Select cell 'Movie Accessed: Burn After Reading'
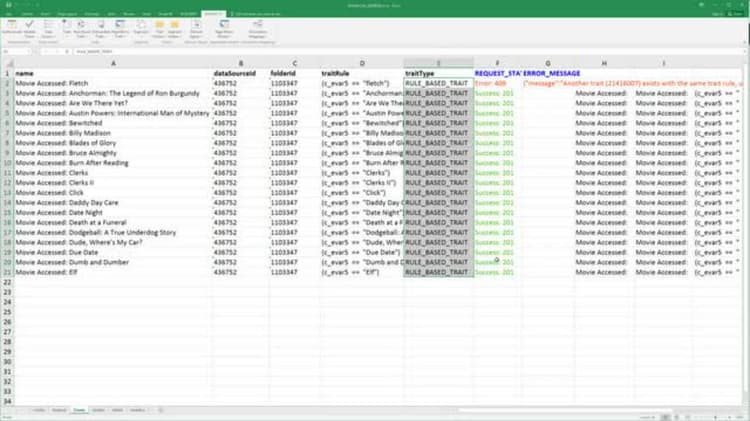Image resolution: width=750 pixels, height=421 pixels. [x=113, y=163]
